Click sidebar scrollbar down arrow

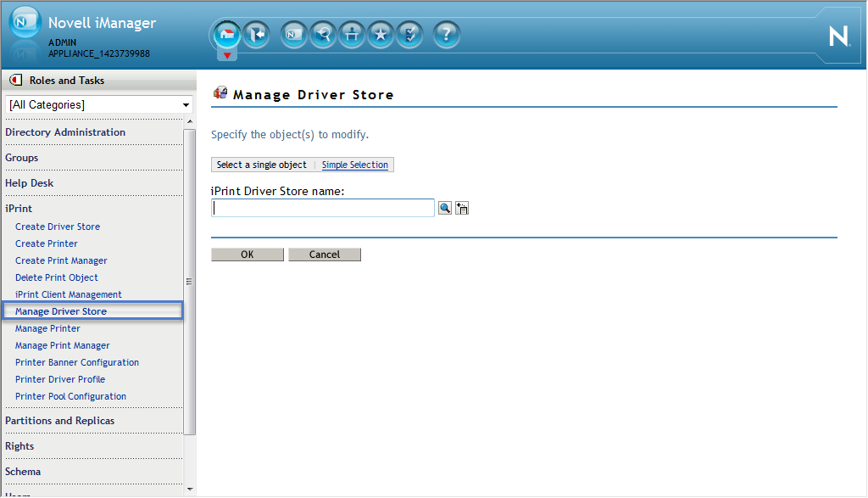[x=190, y=490]
